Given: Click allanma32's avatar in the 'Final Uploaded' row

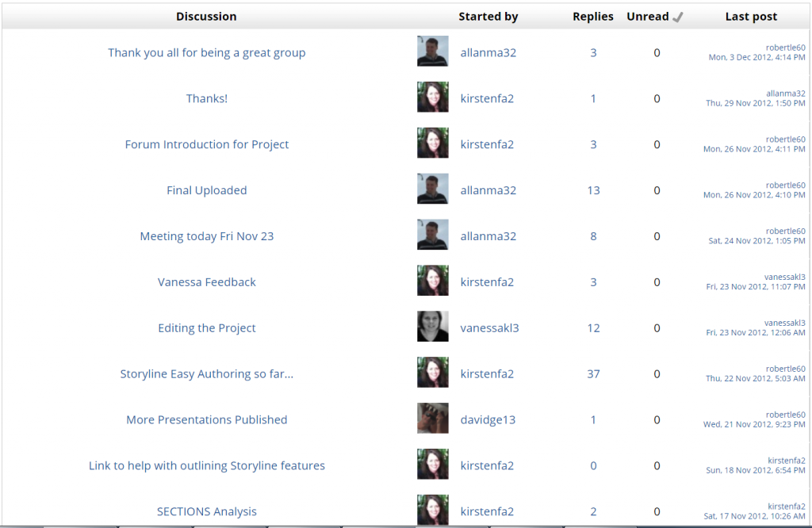Looking at the screenshot, I should pos(433,189).
